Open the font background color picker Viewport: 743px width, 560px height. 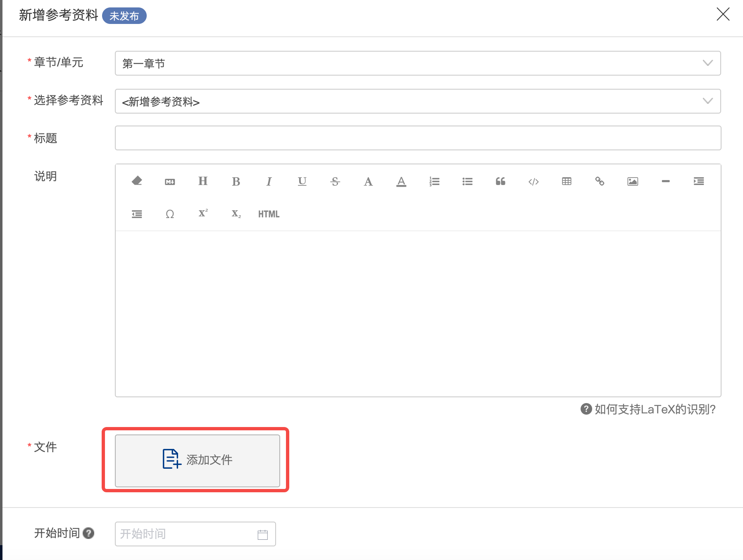tap(401, 182)
